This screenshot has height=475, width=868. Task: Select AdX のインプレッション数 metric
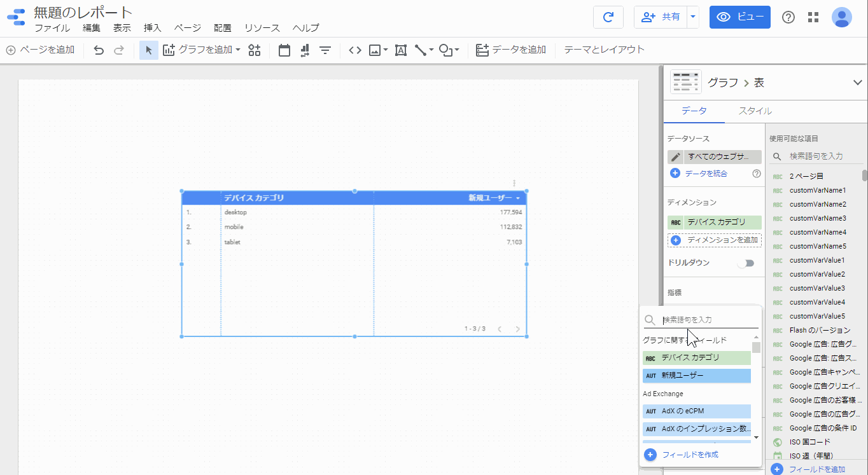pyautogui.click(x=697, y=429)
